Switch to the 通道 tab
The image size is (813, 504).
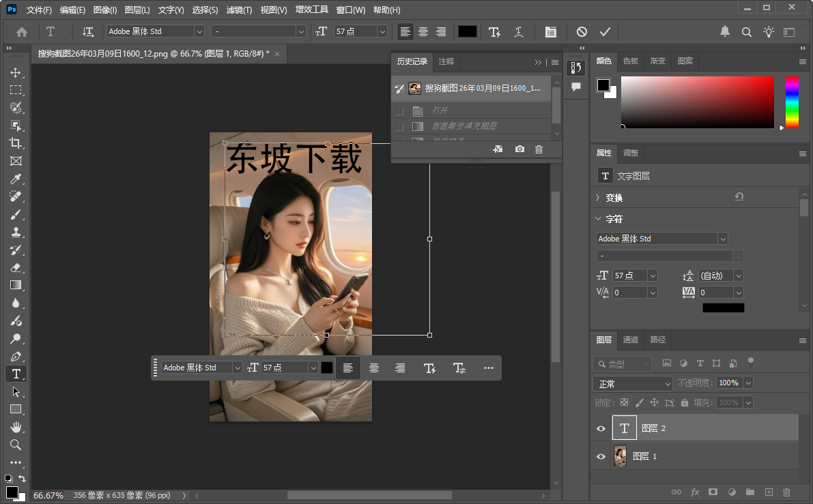pyautogui.click(x=630, y=340)
